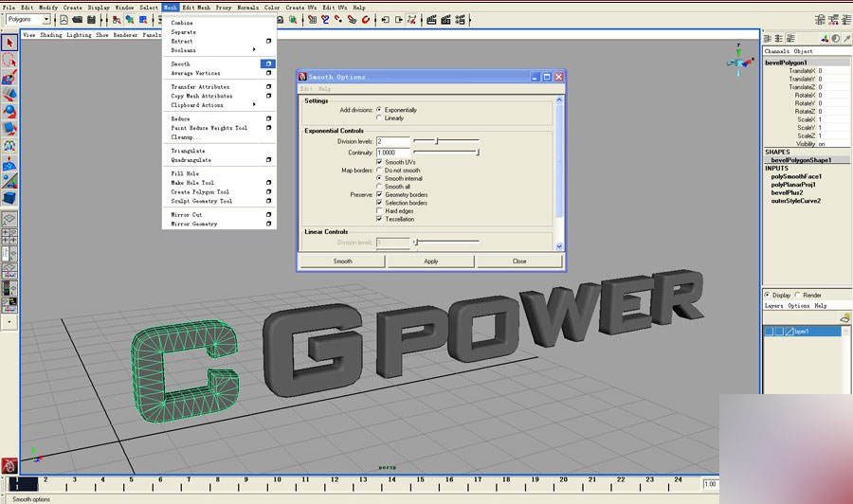Toggle snap to grids icon
This screenshot has width=853, height=504.
click(312, 20)
